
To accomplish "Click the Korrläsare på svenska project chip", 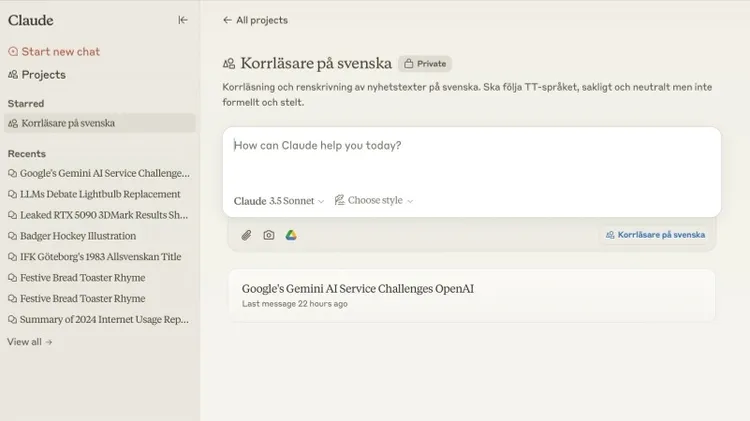I will click(655, 235).
